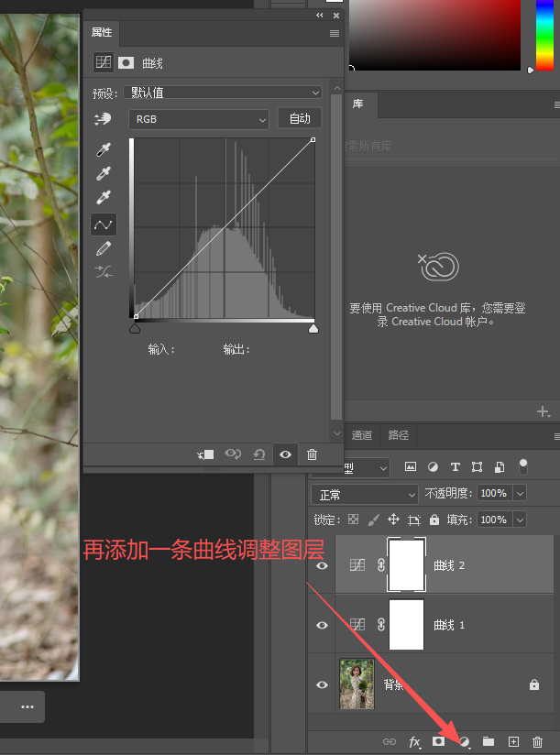Filter layers by adjustment layers icon

click(433, 466)
